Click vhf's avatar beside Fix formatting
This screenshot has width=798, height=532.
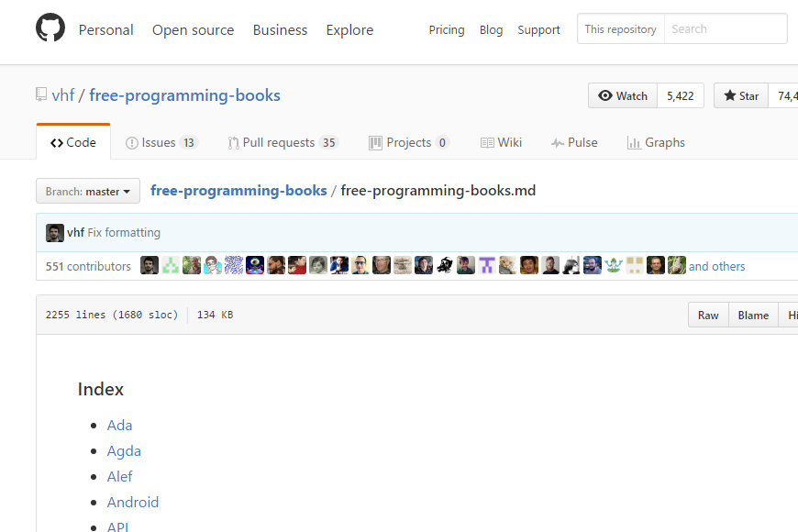[55, 233]
